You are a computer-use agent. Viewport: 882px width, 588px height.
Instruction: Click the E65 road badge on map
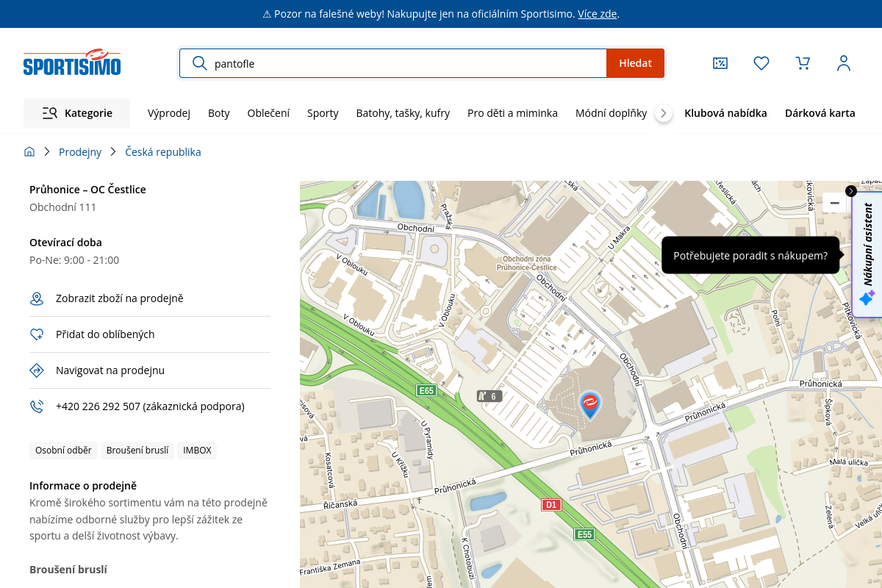click(426, 390)
